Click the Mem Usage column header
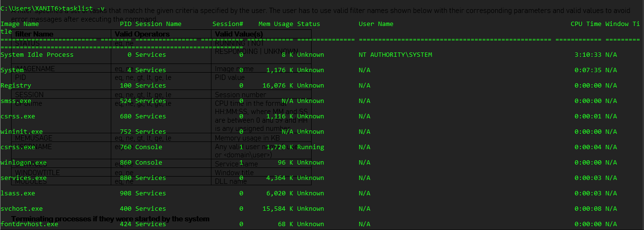This screenshot has height=230, width=644. [276, 24]
